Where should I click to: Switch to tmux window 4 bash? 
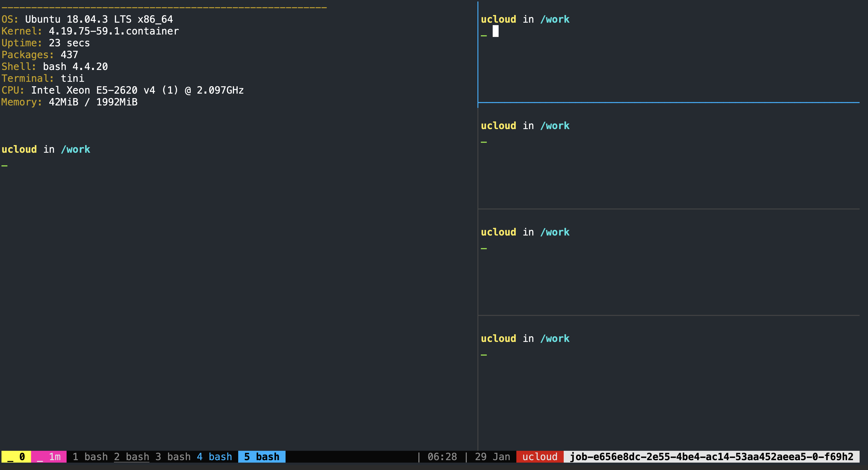[214, 456]
